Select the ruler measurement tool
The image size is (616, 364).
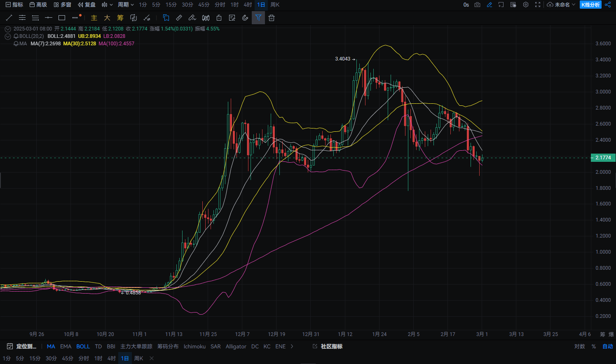coord(179,18)
